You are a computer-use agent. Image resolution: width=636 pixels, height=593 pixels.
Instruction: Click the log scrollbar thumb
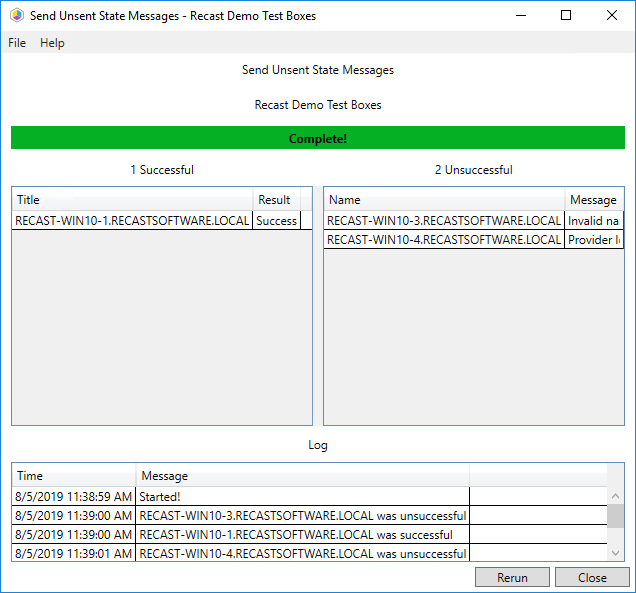pyautogui.click(x=615, y=516)
